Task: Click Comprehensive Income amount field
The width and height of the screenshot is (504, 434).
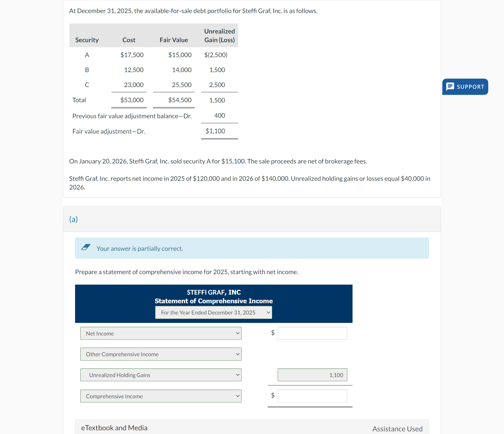Action: point(312,396)
